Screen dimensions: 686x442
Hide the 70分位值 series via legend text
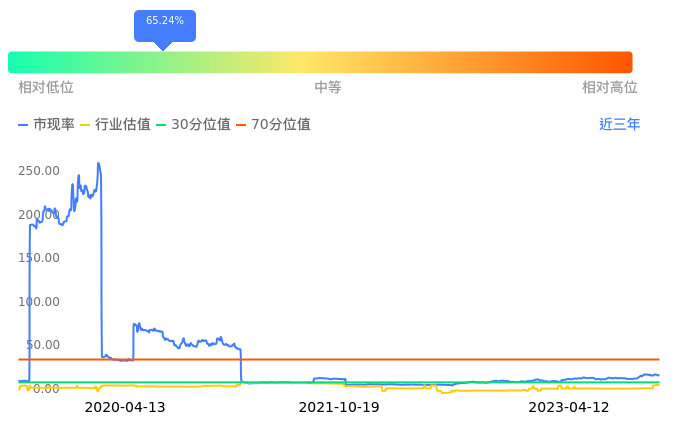point(281,125)
